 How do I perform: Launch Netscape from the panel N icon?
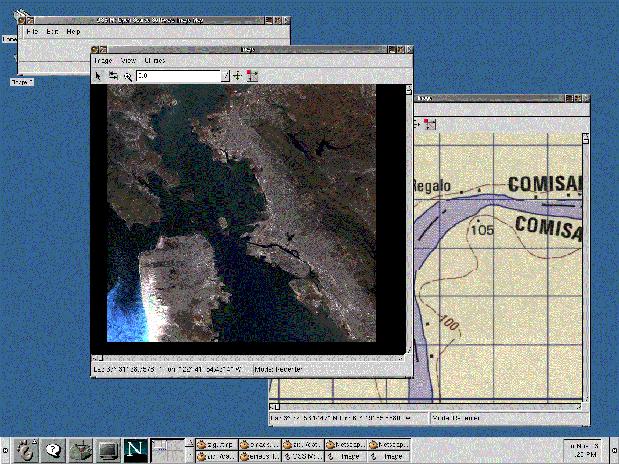134,451
